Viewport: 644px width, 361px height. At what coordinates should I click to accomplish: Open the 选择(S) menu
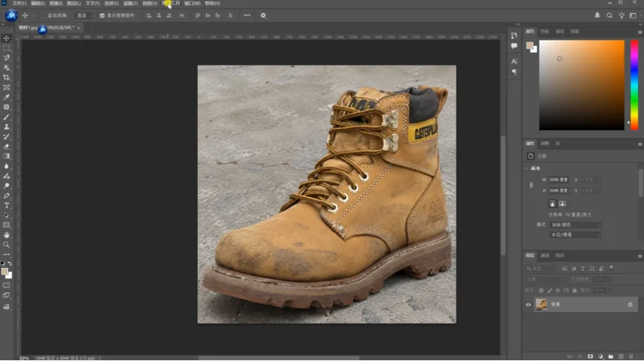[x=111, y=3]
